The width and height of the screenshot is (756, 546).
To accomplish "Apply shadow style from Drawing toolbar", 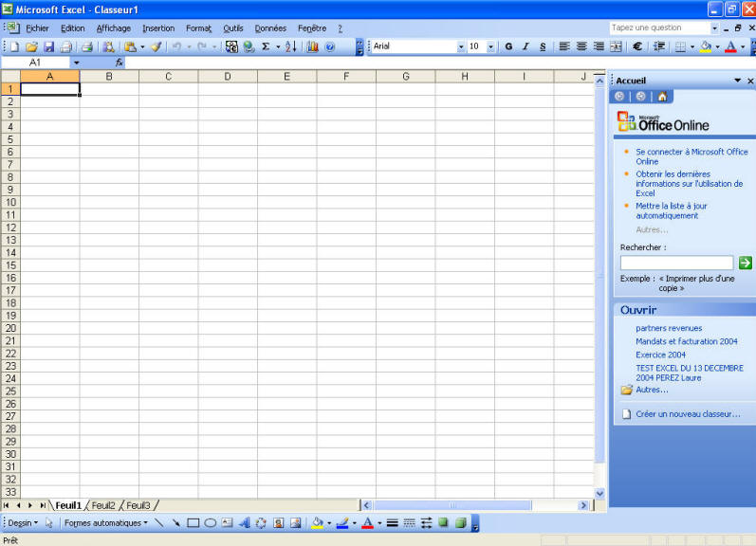I will click(444, 523).
